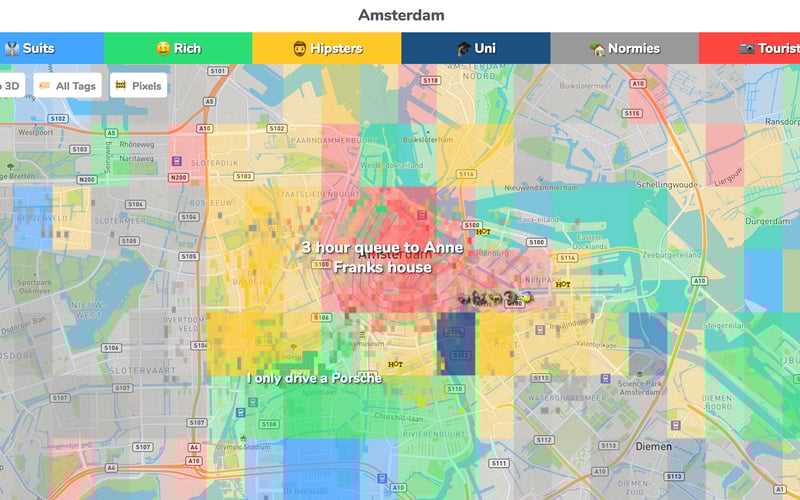Click the pixel grid icon in Pixels
The width and height of the screenshot is (800, 500).
click(x=121, y=85)
